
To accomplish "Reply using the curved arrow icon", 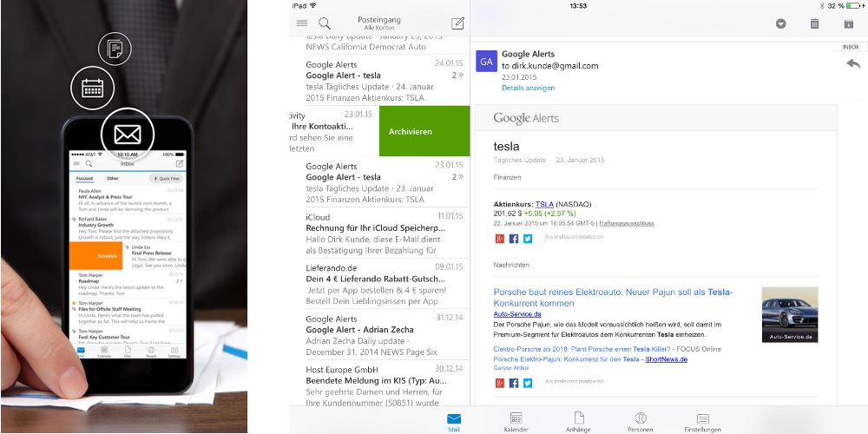I will [x=853, y=63].
